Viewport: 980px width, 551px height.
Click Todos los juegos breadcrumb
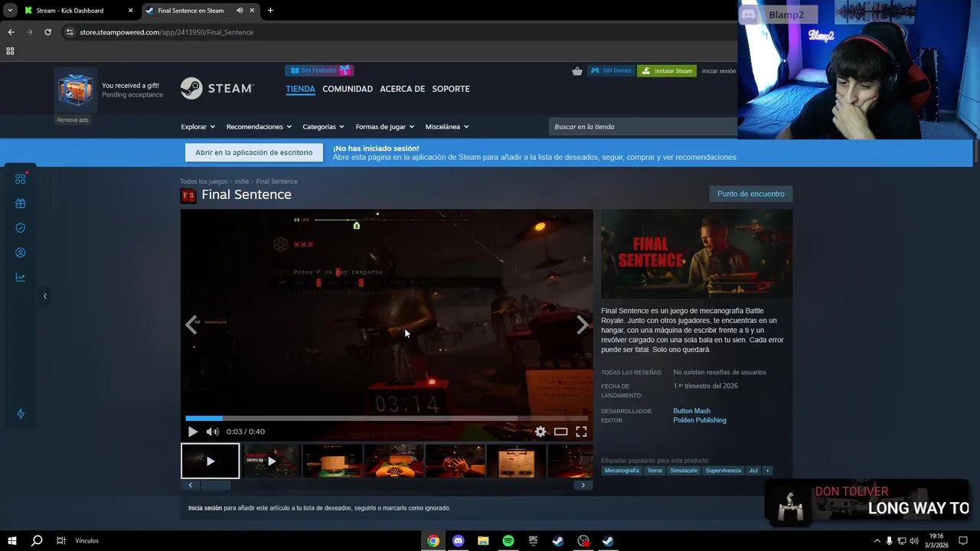pos(204,181)
